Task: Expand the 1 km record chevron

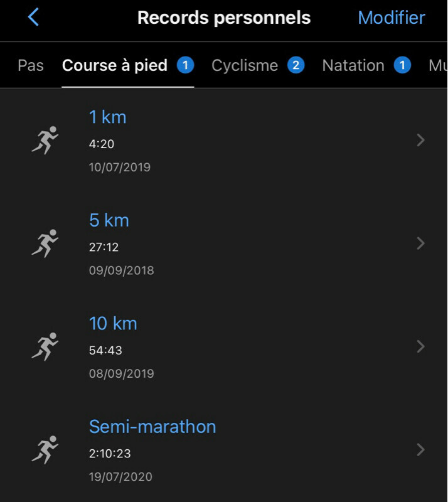Action: [420, 141]
